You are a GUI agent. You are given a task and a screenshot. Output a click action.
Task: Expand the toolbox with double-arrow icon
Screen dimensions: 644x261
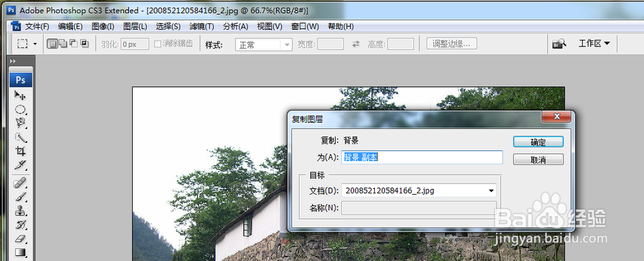click(x=13, y=61)
